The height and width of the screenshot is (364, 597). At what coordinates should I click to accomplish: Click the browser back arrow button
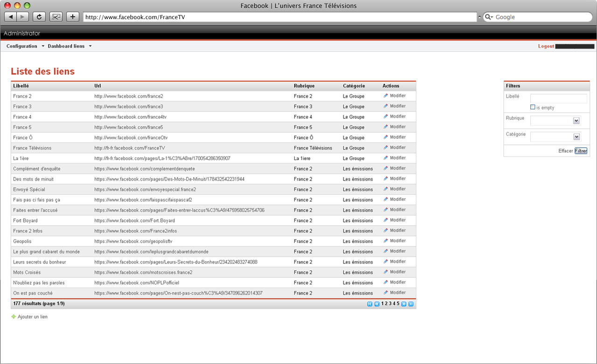point(11,17)
